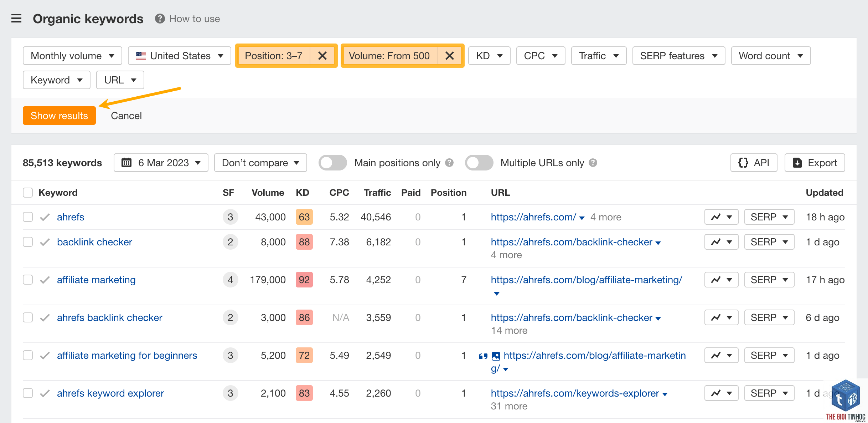Click the checkmark beside ahrefs backlink checker
Viewport: 868px width, 423px height.
45,317
